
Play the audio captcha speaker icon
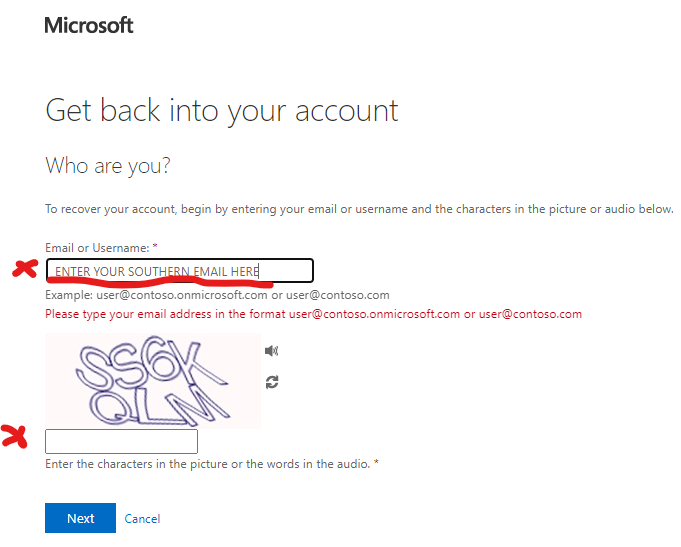(x=271, y=350)
